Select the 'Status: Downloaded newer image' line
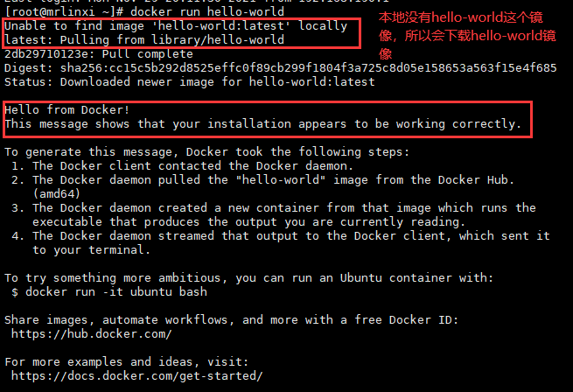 click(189, 81)
